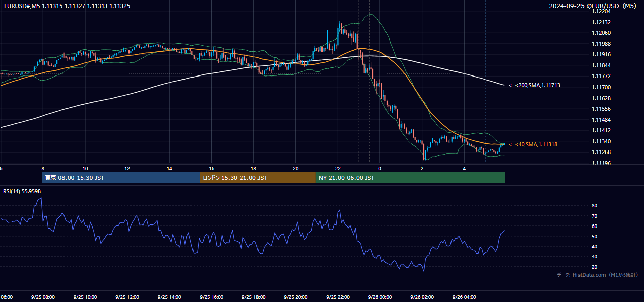
Task: Click hour tick 10 under the price chart
Action: pyautogui.click(x=85, y=168)
